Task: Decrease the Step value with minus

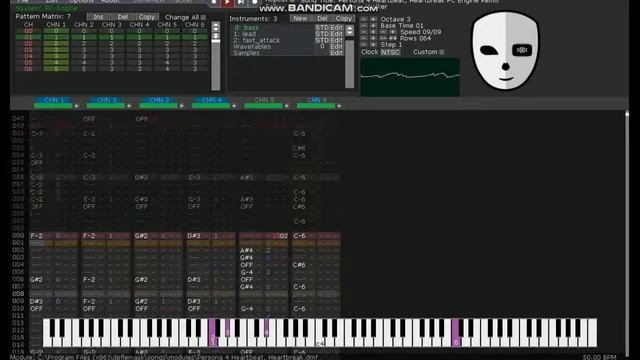Action: tap(364, 44)
